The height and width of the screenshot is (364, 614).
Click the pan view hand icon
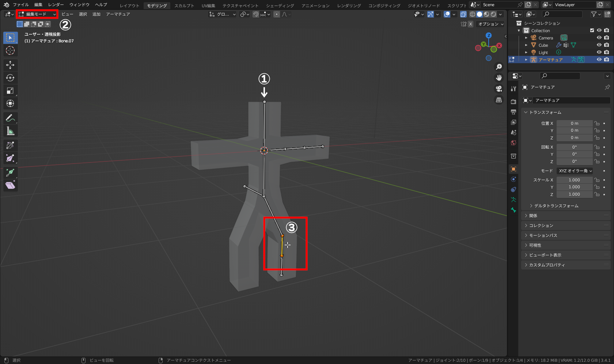tap(499, 78)
